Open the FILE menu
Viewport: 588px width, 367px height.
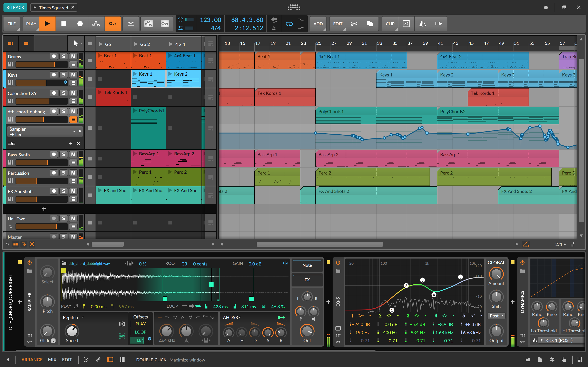tap(11, 23)
